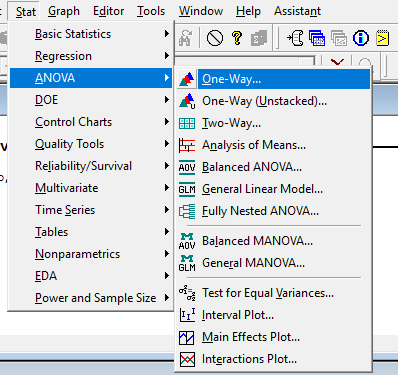Image resolution: width=398 pixels, height=375 pixels.
Task: Click the binoculars find icon in toolbar
Action: pyautogui.click(x=185, y=38)
